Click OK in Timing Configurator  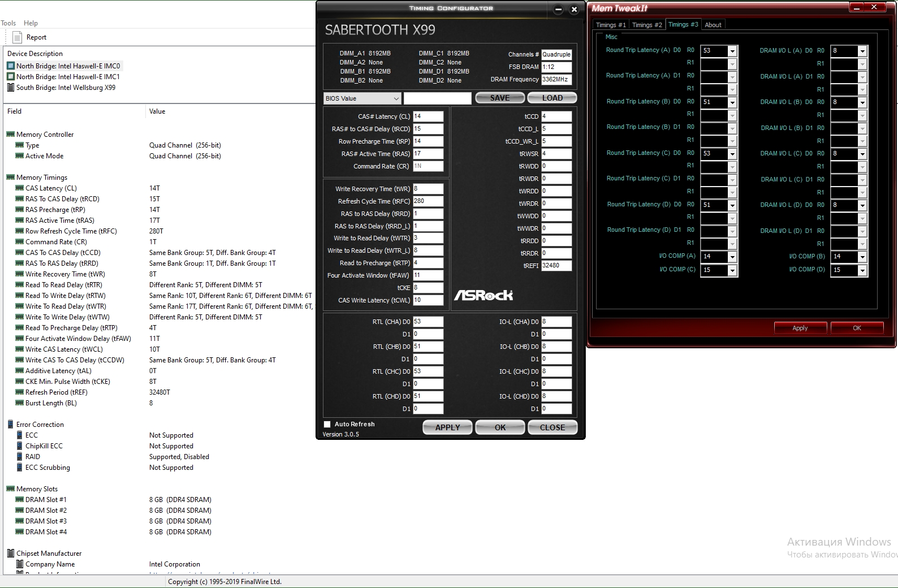point(500,427)
